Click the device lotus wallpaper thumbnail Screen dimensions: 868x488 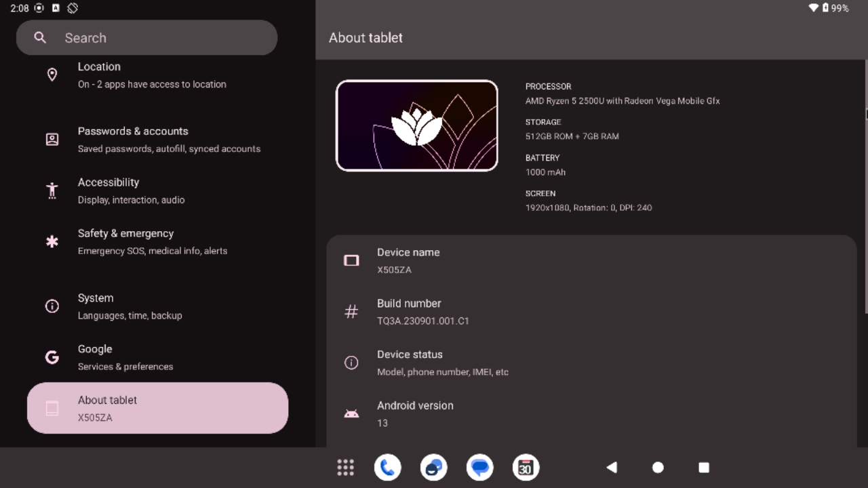point(416,125)
